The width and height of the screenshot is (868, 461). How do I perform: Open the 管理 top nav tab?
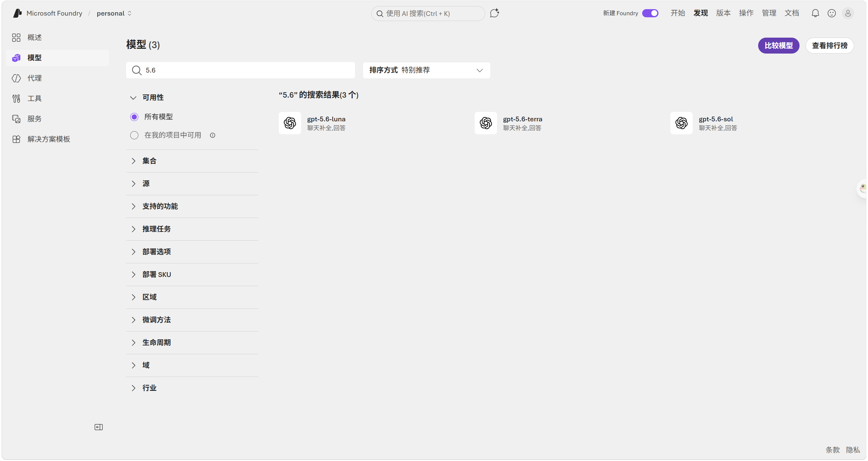point(769,13)
